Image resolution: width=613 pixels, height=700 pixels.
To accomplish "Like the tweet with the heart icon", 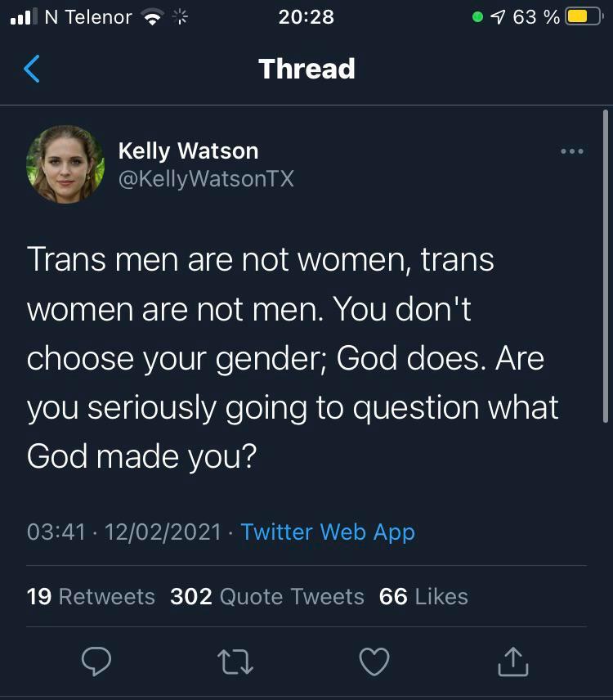I will click(374, 662).
